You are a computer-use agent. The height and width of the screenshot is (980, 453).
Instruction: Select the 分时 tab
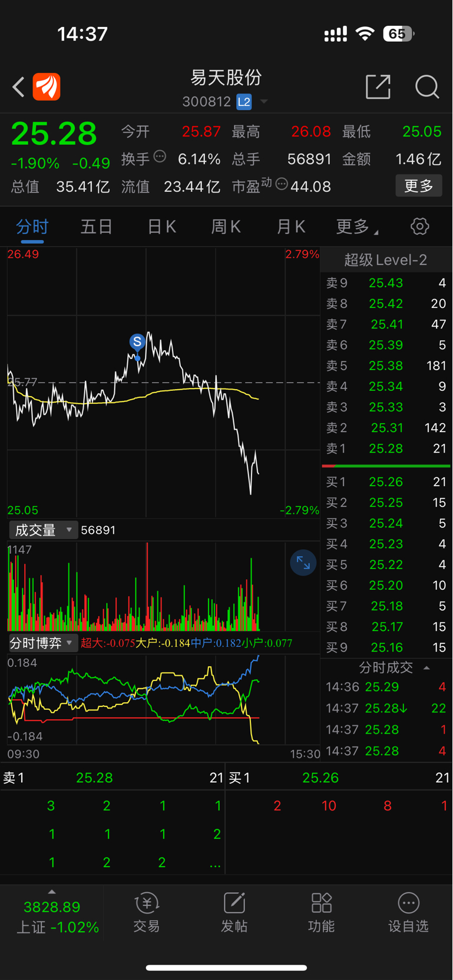32,227
